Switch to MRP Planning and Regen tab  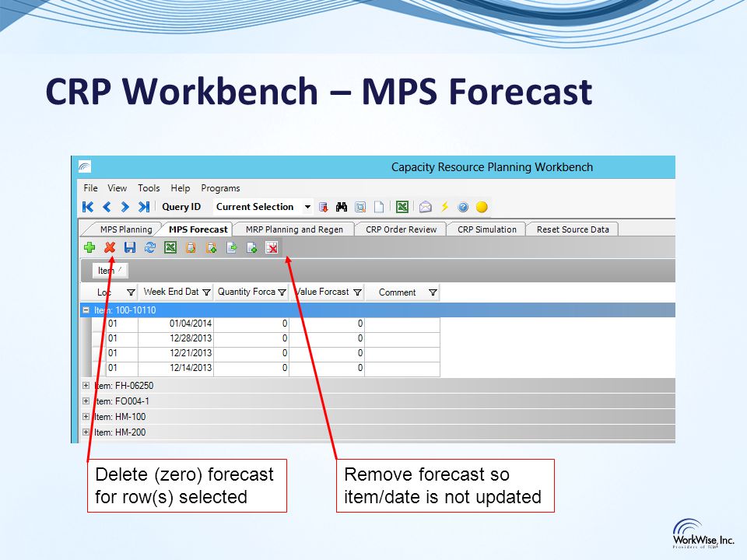point(294,229)
